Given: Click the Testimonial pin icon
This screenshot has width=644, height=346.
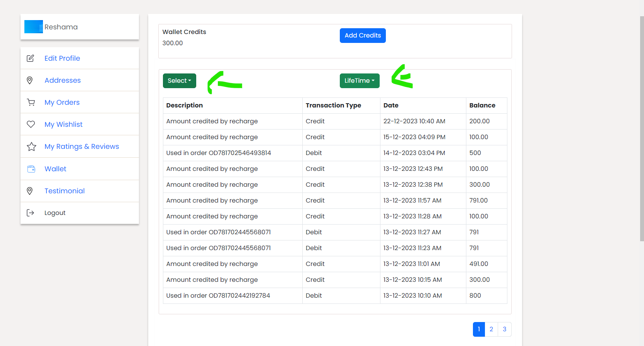Looking at the screenshot, I should click(x=30, y=191).
